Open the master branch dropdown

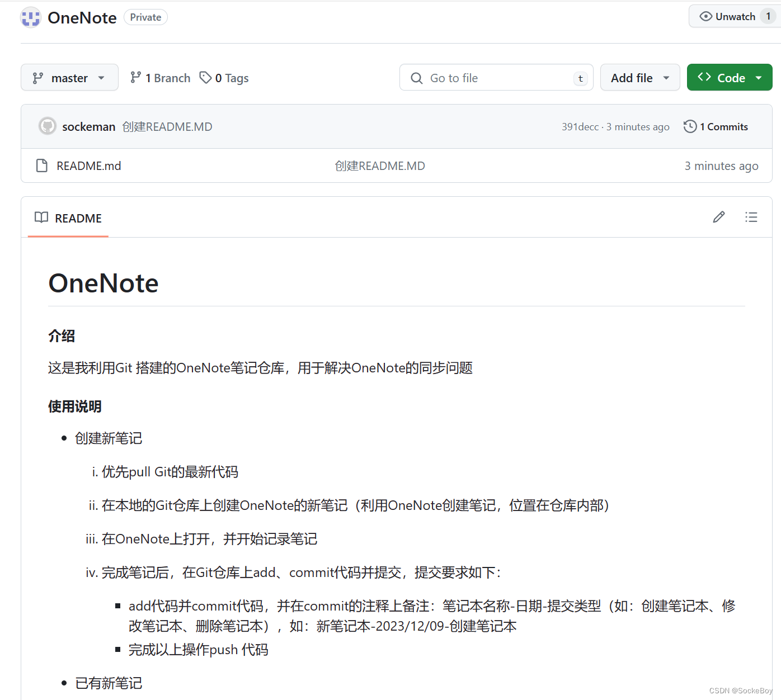click(69, 78)
